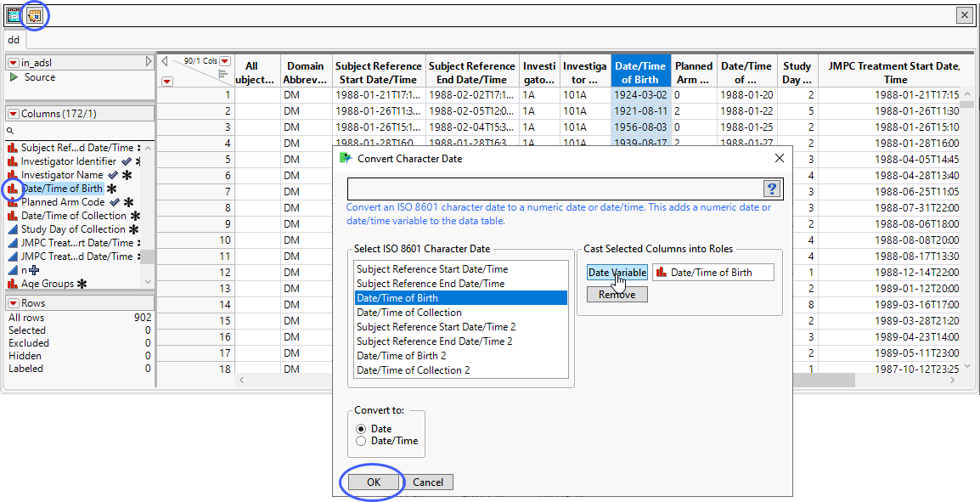The image size is (980, 502).
Task: Click the Cancel button
Action: click(x=427, y=482)
